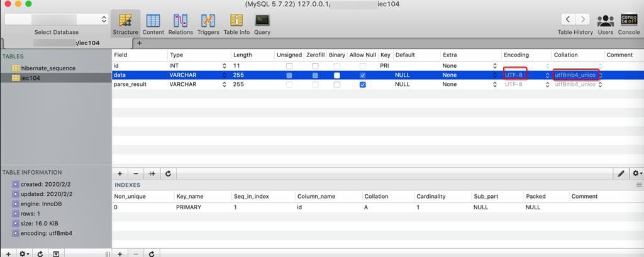
Task: Go back in Table History
Action: click(x=568, y=19)
